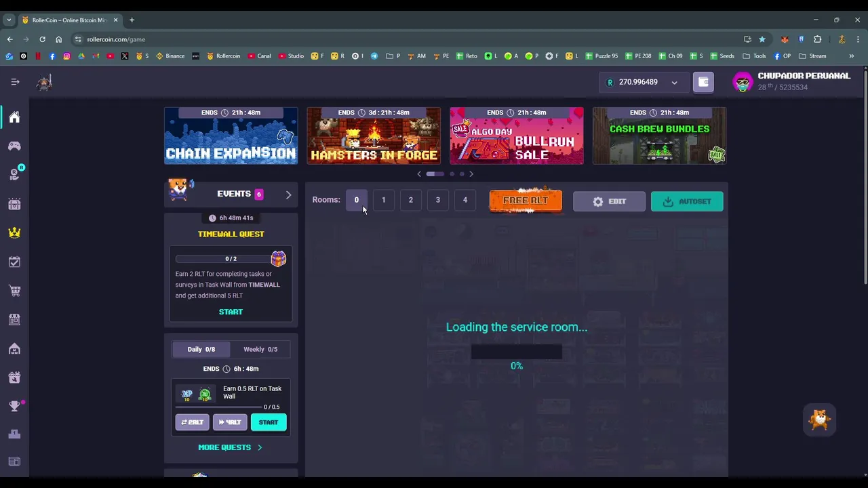Open the player avatar profile picture
868x488 pixels.
[x=743, y=82]
